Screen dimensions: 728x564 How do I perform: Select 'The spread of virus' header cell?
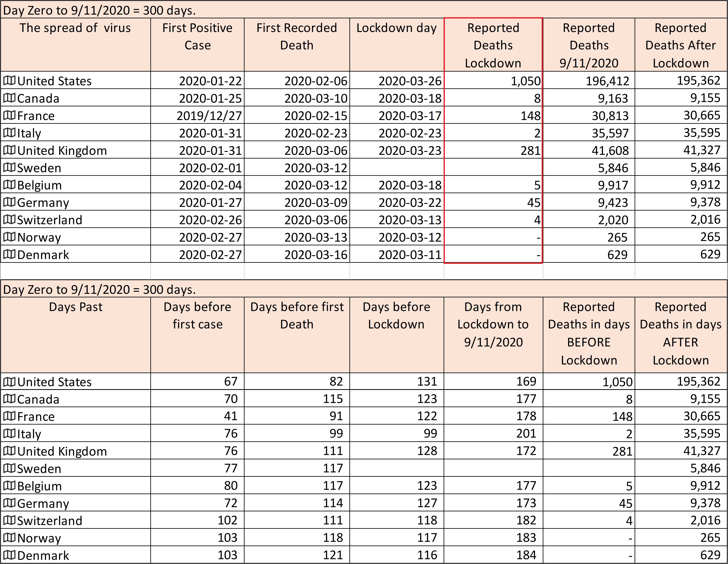(x=76, y=45)
